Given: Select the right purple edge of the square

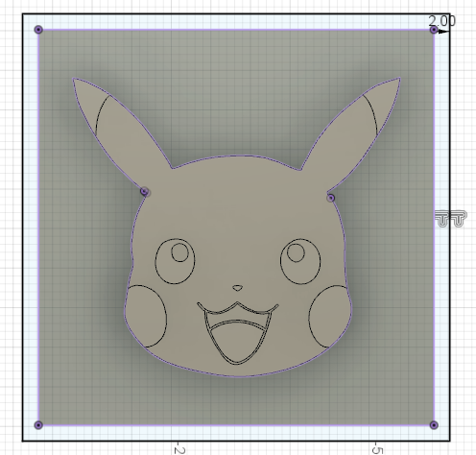Looking at the screenshot, I should click(434, 227).
